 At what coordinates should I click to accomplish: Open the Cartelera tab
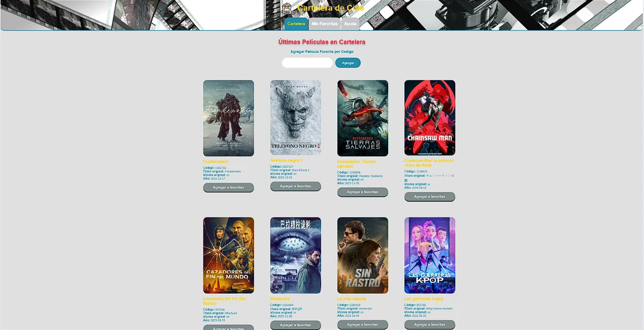pos(296,24)
